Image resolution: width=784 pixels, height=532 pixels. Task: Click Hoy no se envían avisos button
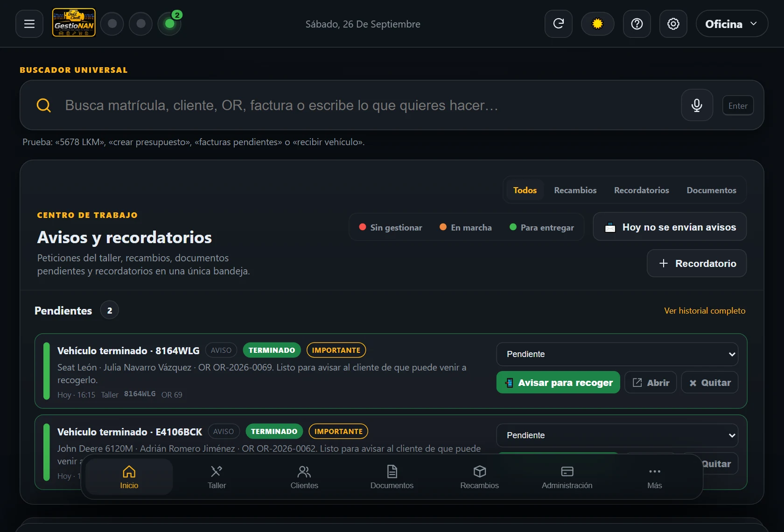[670, 227]
